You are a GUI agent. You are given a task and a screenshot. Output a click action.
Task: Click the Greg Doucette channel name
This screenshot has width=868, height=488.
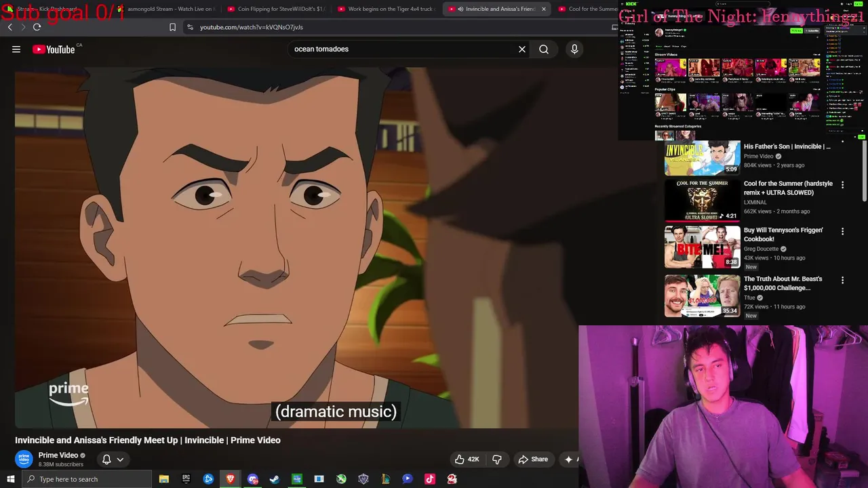(761, 249)
